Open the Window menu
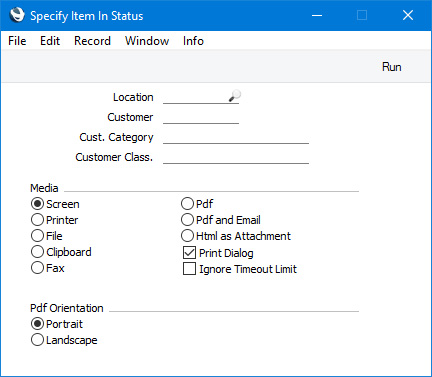The height and width of the screenshot is (377, 432). [x=147, y=41]
